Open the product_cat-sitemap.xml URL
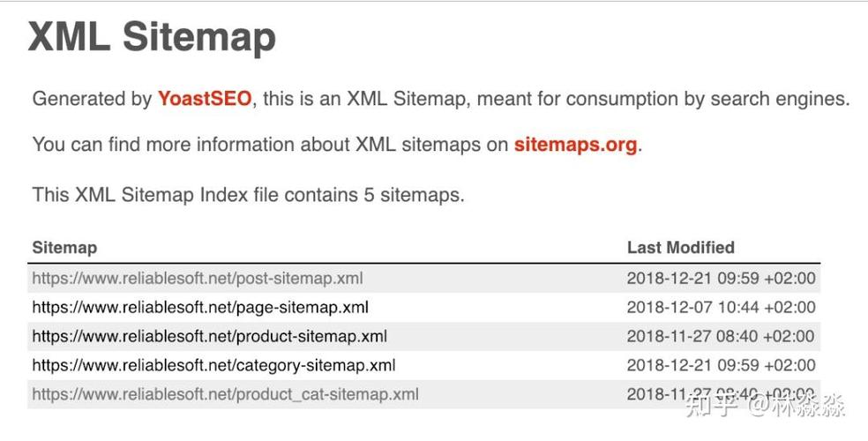 point(225,394)
